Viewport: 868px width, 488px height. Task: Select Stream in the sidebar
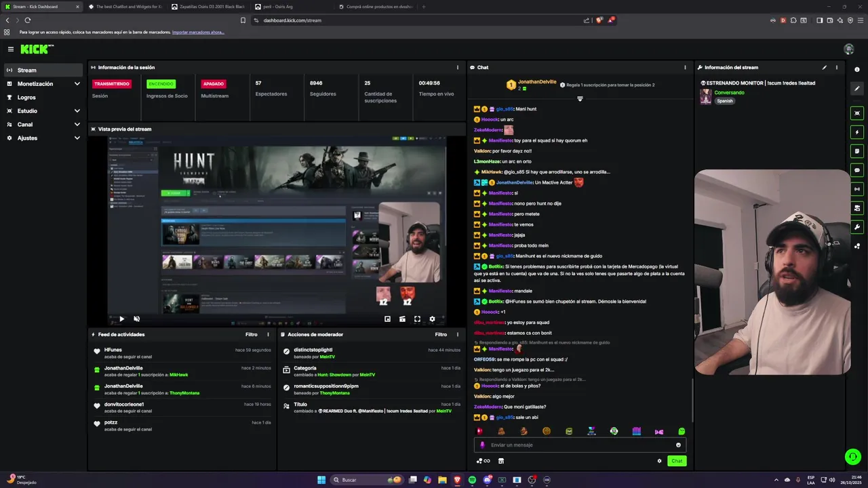pyautogui.click(x=43, y=70)
